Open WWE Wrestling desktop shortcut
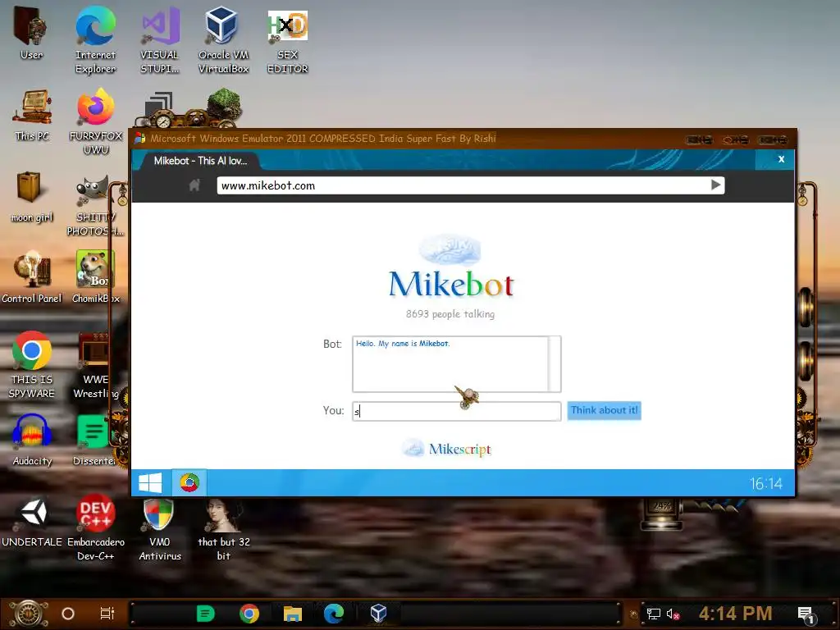Viewport: 840px width, 630px height. pos(96,365)
